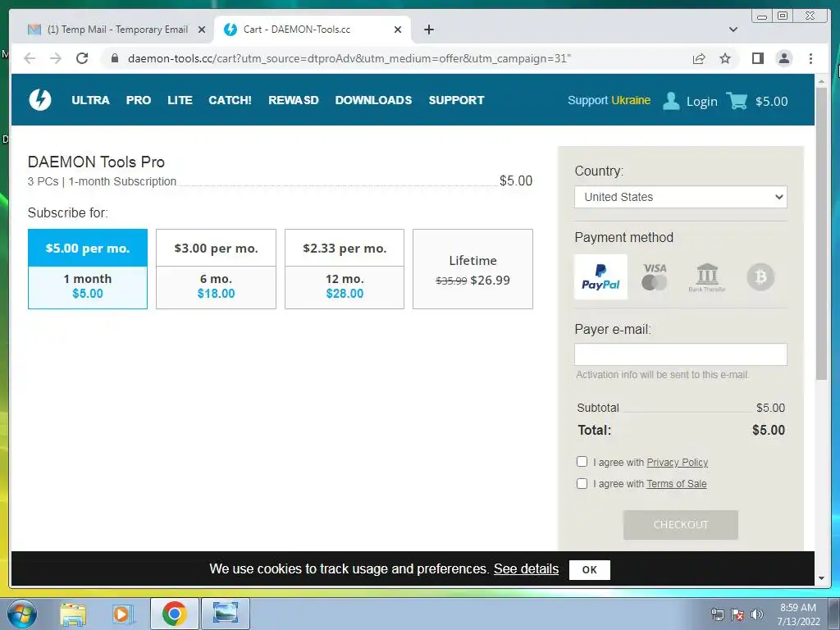Open the ULTRA menu item
The width and height of the screenshot is (840, 630).
pos(90,100)
